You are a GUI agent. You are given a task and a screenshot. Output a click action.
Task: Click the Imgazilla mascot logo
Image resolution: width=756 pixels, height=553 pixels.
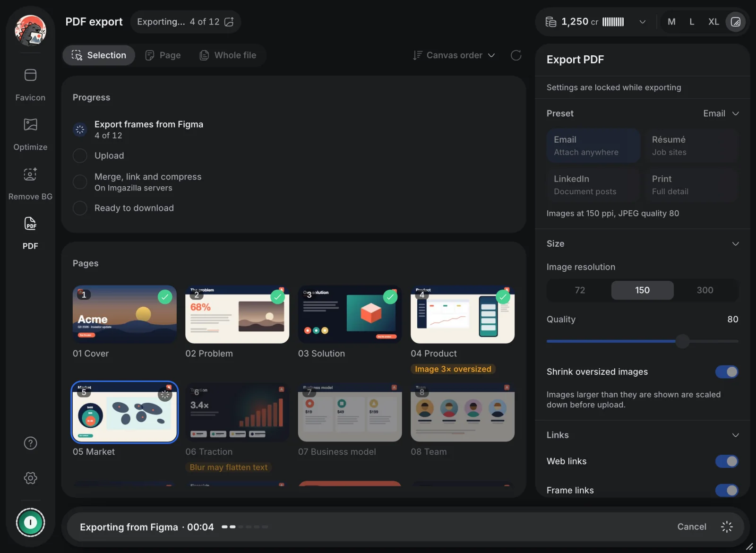pos(30,31)
